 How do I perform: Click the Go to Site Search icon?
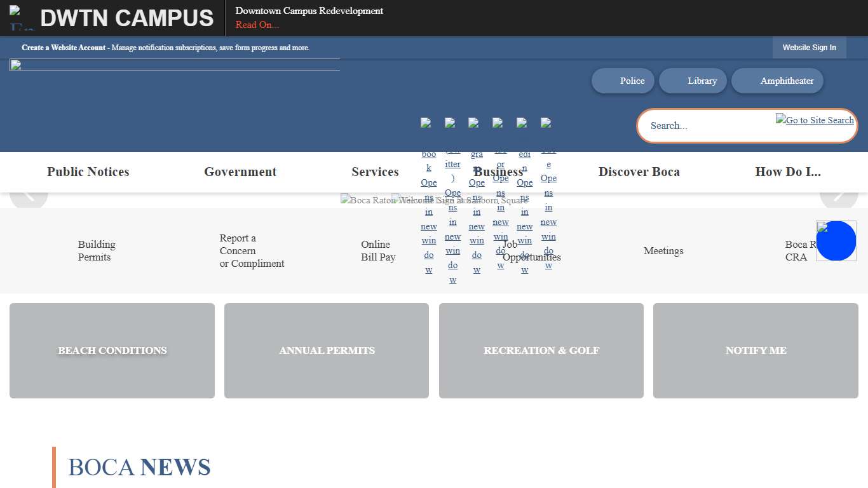pyautogui.click(x=815, y=120)
